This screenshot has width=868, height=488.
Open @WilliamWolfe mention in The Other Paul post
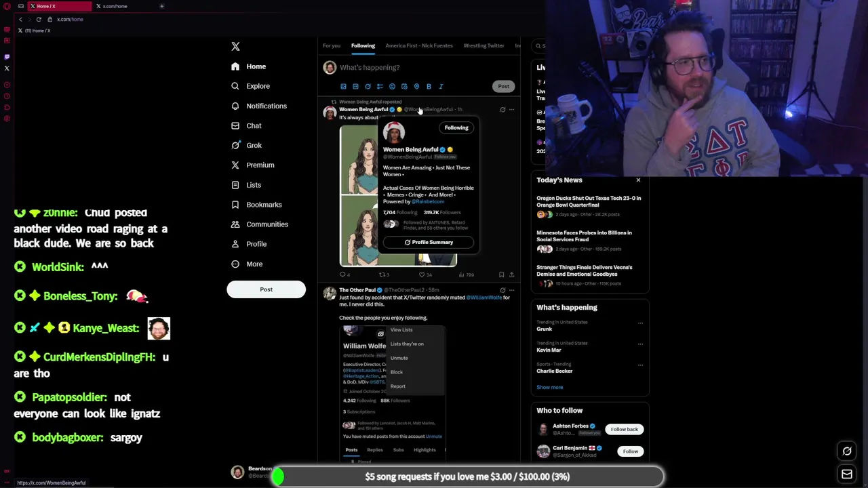tap(484, 298)
